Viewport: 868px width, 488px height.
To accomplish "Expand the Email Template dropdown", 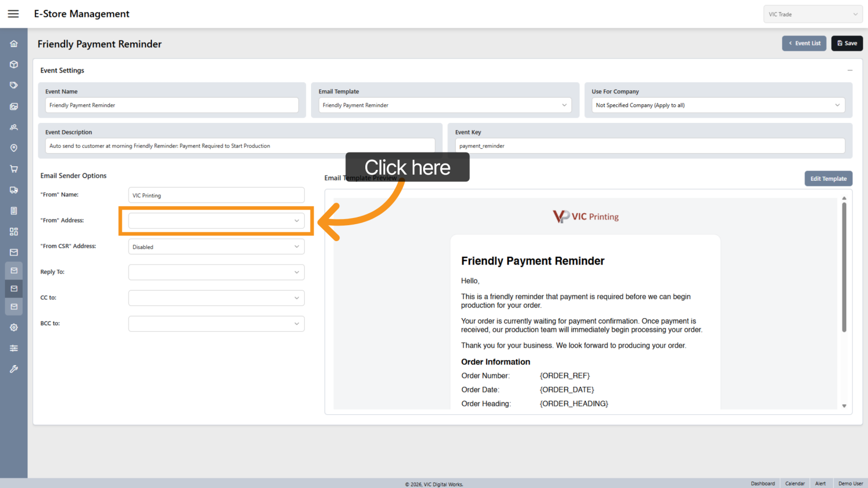I will (444, 105).
